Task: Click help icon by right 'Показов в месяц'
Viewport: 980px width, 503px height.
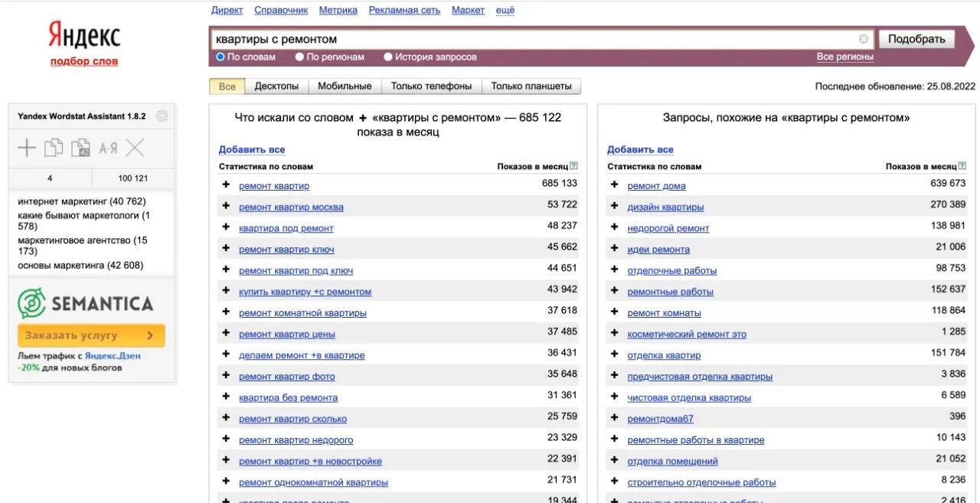Action: click(x=962, y=166)
